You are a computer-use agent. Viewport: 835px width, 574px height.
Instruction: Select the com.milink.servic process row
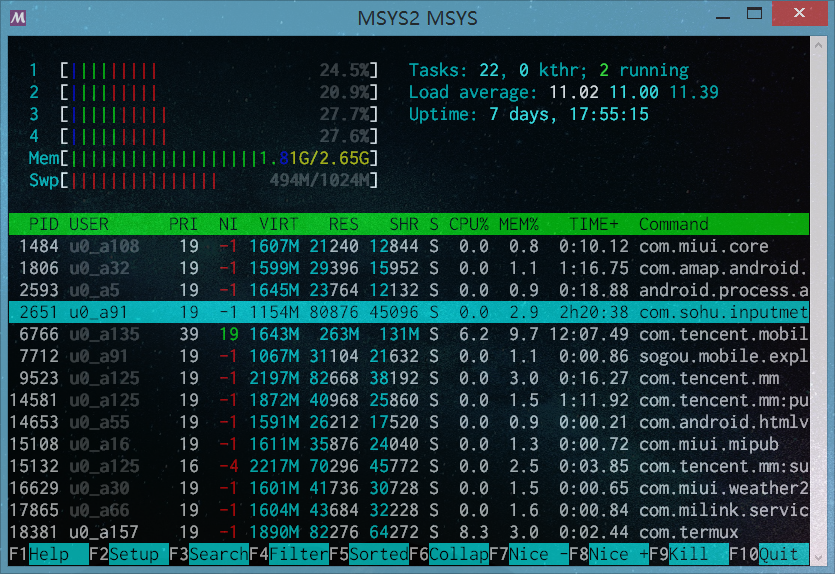[409, 510]
